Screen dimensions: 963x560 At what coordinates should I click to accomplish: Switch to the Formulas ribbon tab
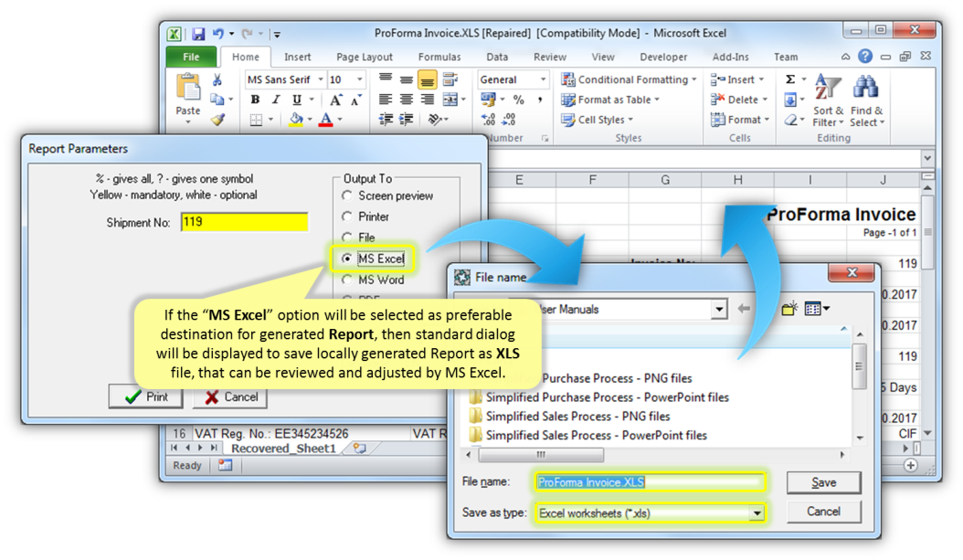pos(439,57)
